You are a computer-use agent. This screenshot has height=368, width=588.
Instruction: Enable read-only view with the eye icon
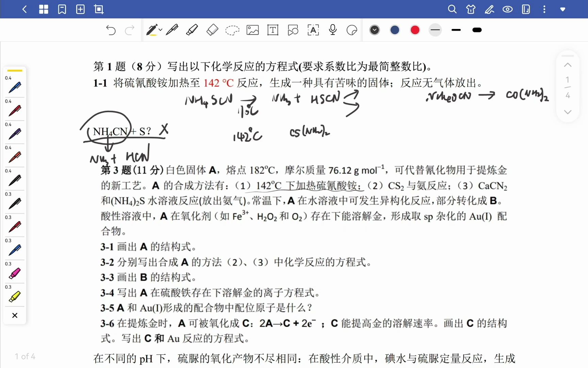point(507,9)
